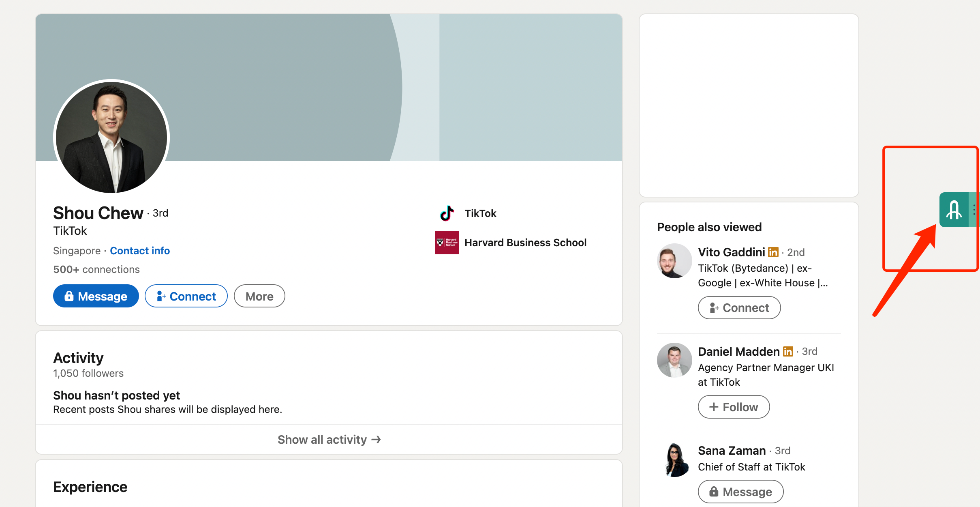Screen dimensions: 980x507
Task: Send a message to Shou Chew
Action: click(96, 296)
